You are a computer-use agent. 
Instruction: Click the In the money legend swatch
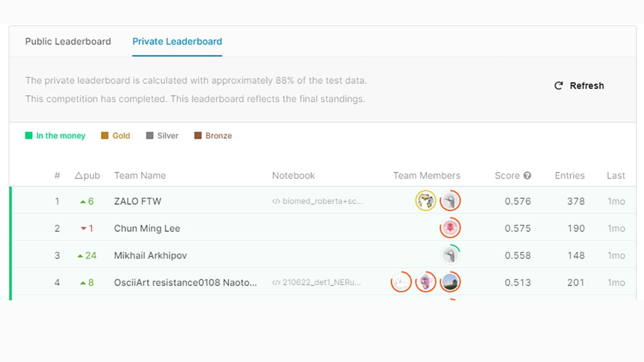click(29, 136)
